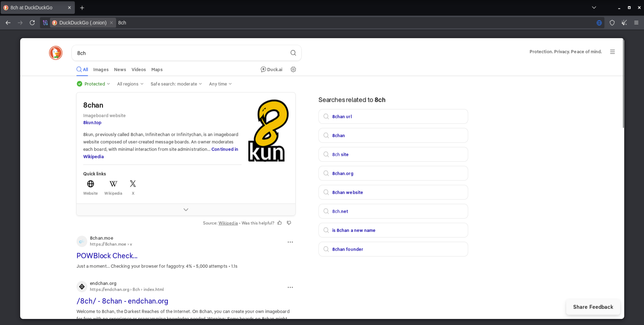Open the DuckDuckGo page side menu
Viewport: 644px width, 325px height.
(612, 52)
